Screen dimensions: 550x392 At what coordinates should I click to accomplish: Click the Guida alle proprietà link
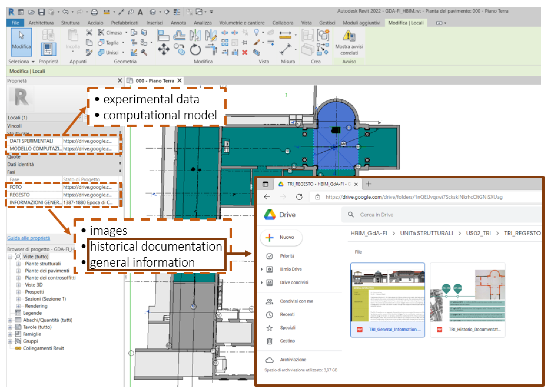click(29, 238)
